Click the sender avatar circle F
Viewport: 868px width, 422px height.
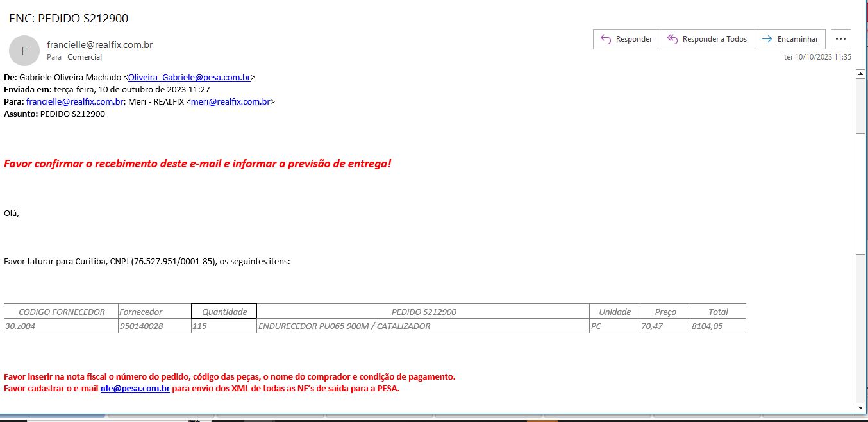[24, 51]
